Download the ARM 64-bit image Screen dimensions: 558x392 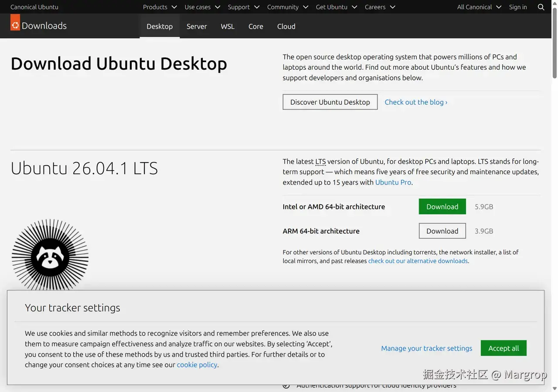442,231
